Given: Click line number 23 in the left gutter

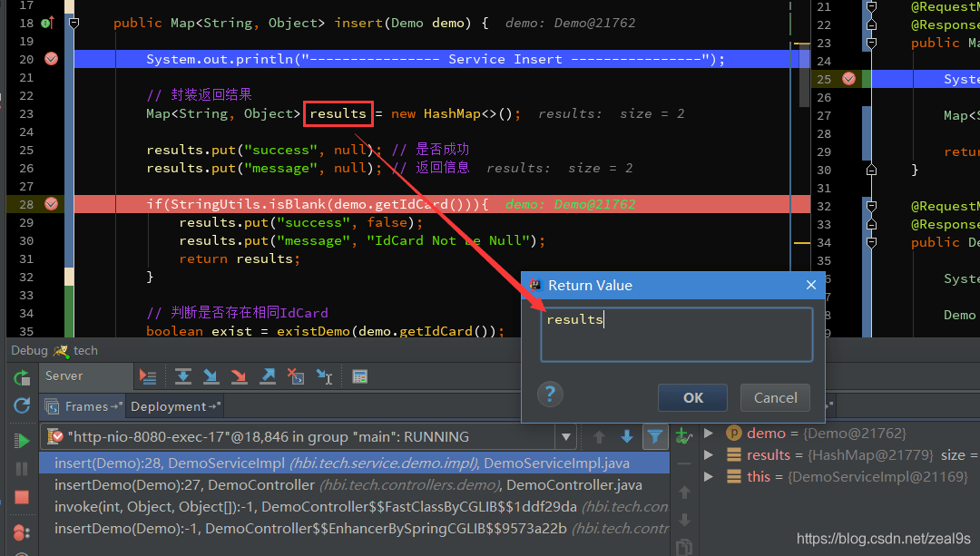Looking at the screenshot, I should [26, 113].
